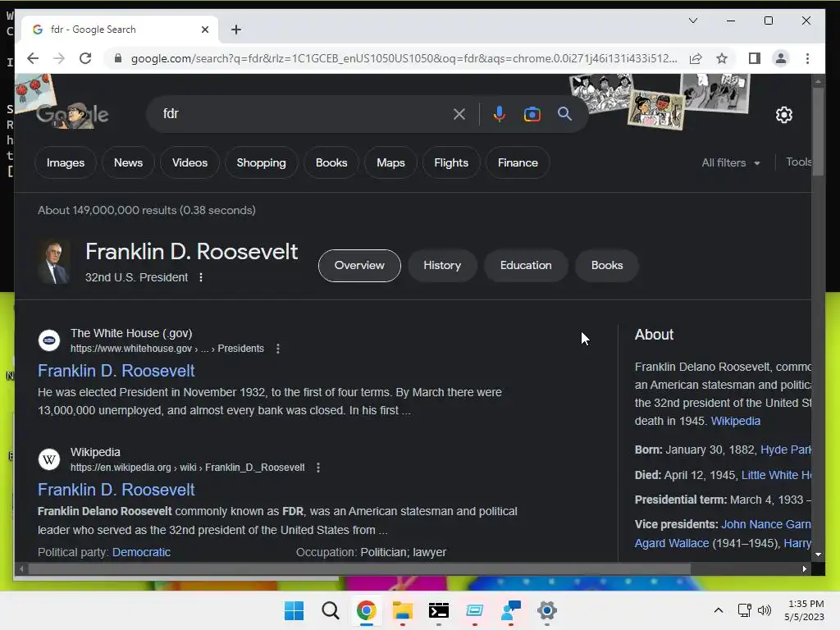Viewport: 840px width, 630px height.
Task: Open Windows taskbar search
Action: click(x=330, y=610)
